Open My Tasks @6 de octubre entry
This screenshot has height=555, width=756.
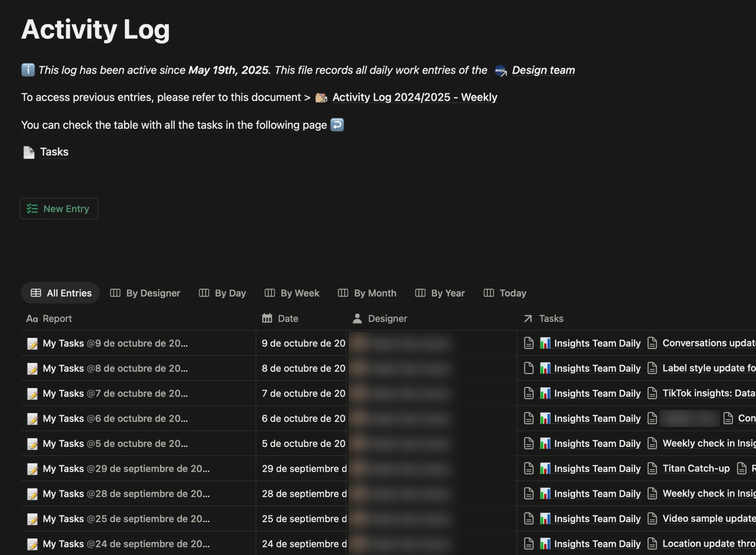(115, 419)
